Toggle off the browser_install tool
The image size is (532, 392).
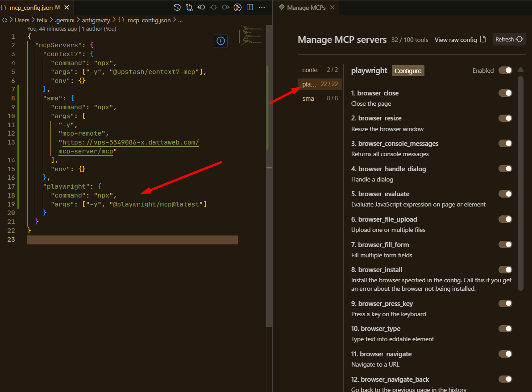(505, 269)
